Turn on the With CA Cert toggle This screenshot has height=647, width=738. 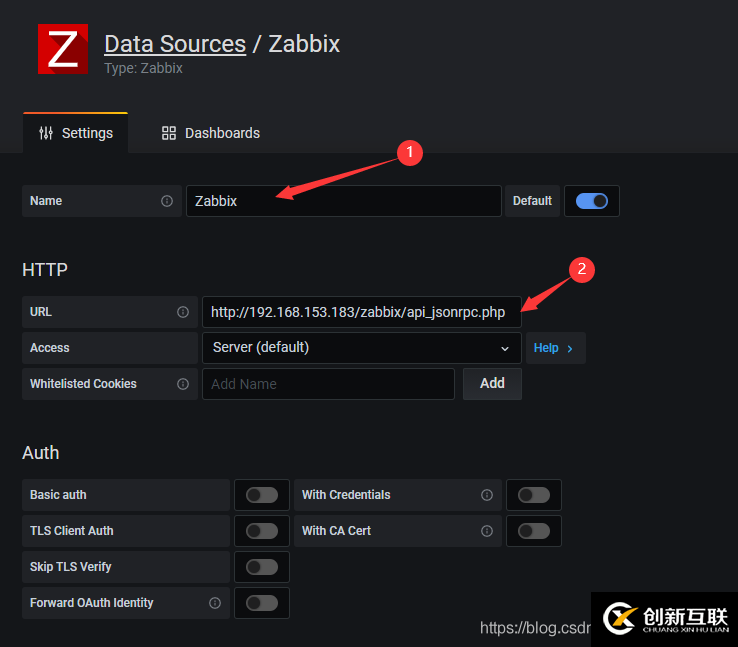[x=534, y=531]
